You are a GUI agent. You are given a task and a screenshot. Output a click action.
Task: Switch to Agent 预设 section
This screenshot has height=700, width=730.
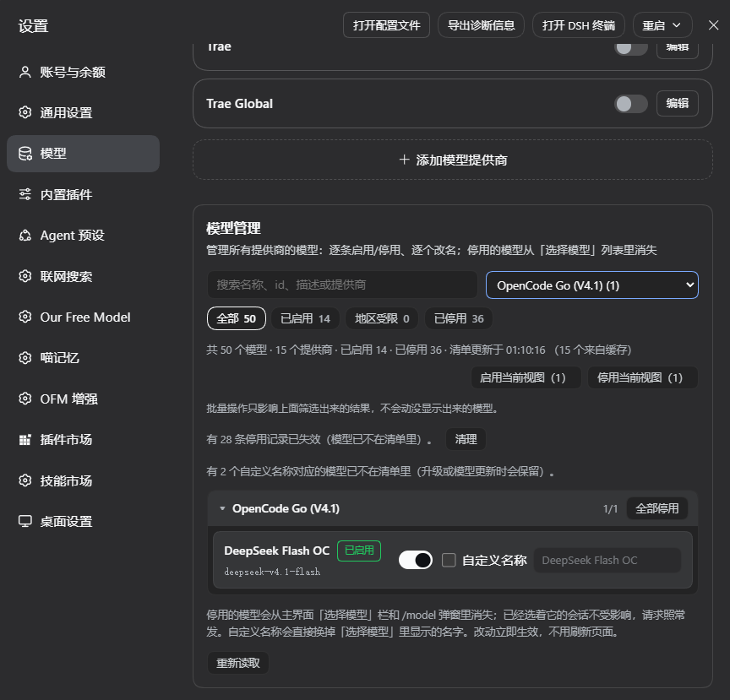point(83,235)
